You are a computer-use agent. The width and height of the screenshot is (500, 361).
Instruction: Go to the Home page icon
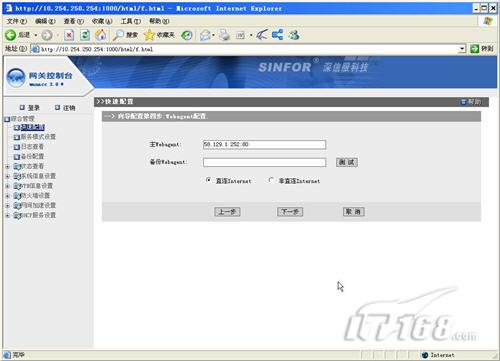pos(101,35)
